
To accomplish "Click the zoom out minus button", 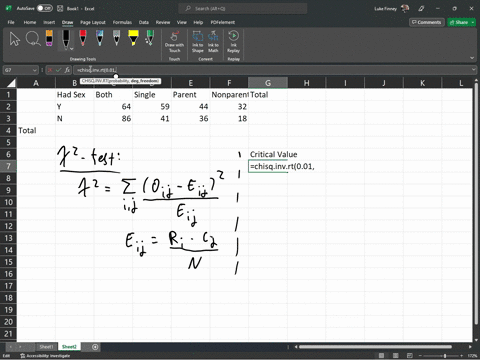I will coord(421,356).
